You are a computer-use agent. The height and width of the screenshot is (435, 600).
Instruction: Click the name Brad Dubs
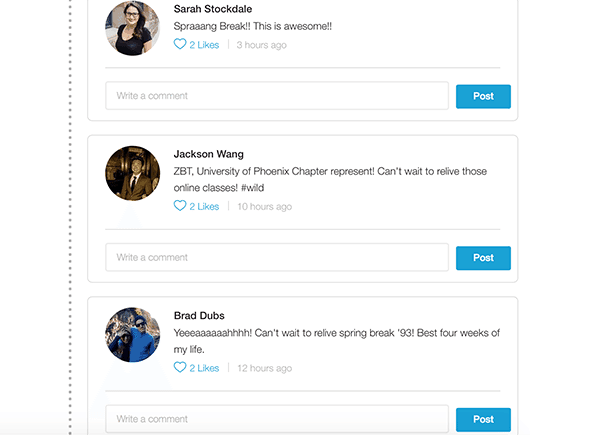click(199, 316)
